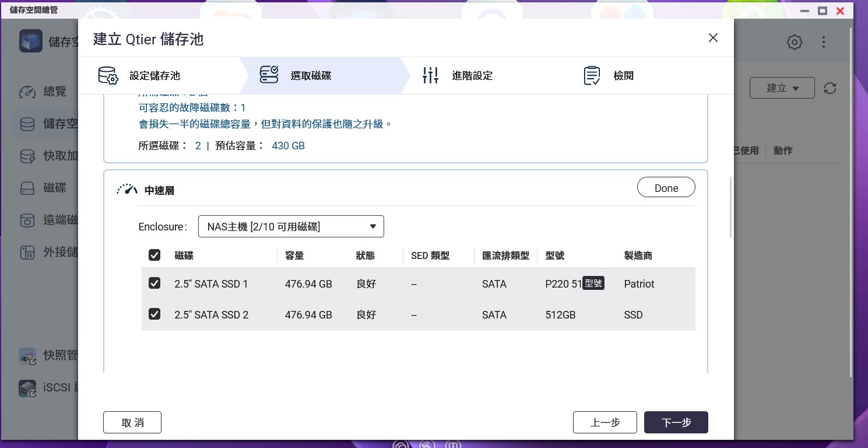Click the settings gear icon

tap(794, 42)
